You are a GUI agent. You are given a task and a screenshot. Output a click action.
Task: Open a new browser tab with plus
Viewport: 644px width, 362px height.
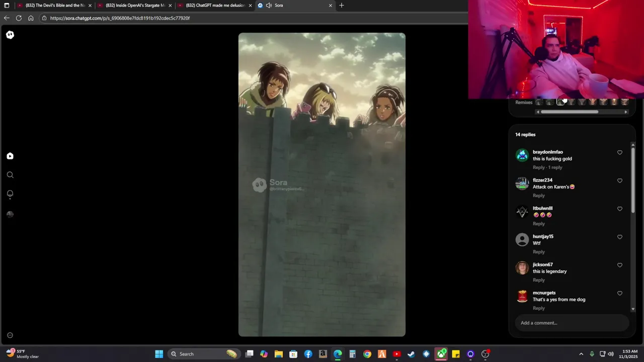pyautogui.click(x=342, y=6)
